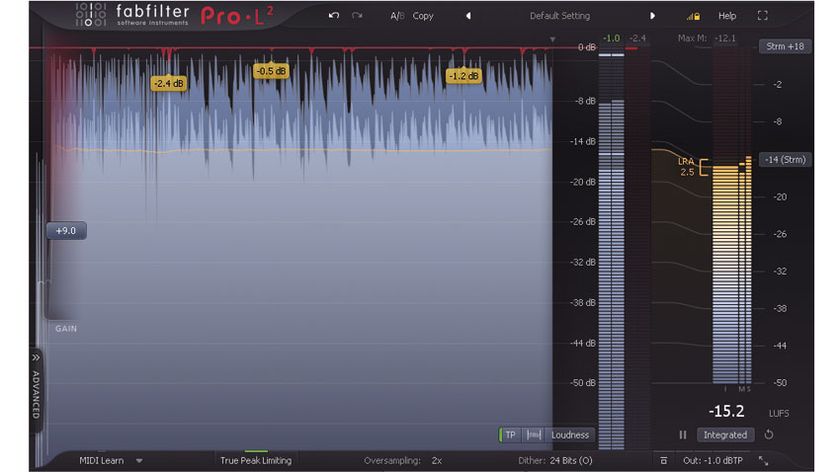Screen dimensions: 840x472
Task: Click the -14 (Strm) loudness target marker
Action: 785,160
